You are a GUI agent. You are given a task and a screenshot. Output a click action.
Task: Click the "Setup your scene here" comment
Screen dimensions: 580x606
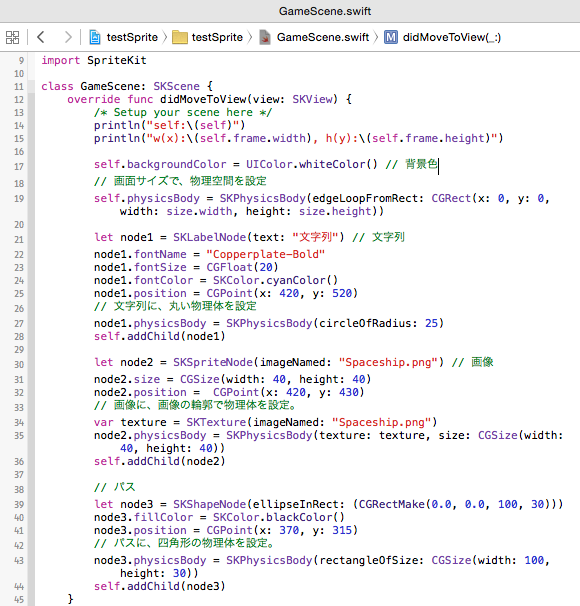183,112
